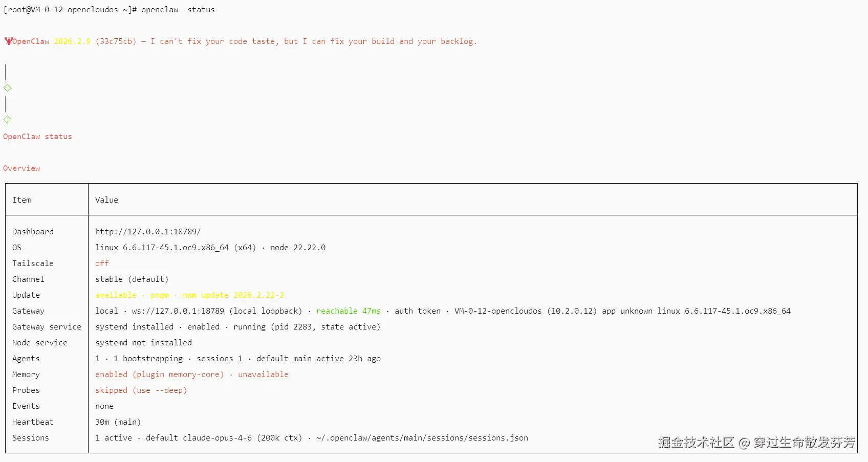Image resolution: width=868 pixels, height=462 pixels.
Task: Click the version number 2026.2.9 in banner
Action: (x=72, y=41)
